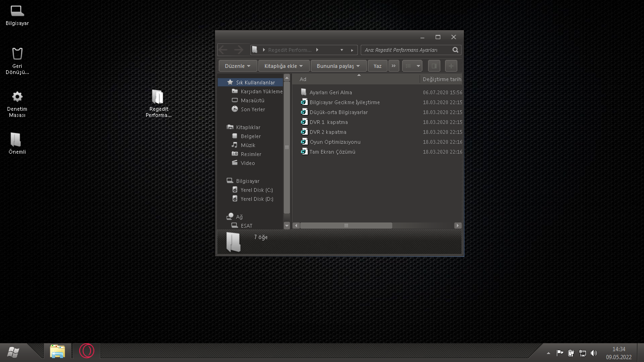This screenshot has height=362, width=644.
Task: Open the address bar history dropdown
Action: coord(342,49)
